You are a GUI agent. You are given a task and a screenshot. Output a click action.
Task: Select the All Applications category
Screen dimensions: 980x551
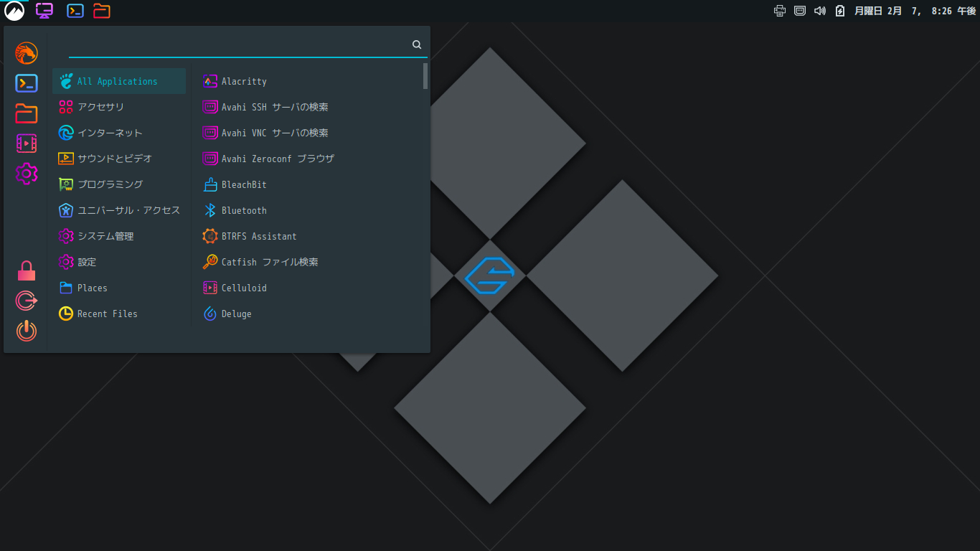pos(119,81)
